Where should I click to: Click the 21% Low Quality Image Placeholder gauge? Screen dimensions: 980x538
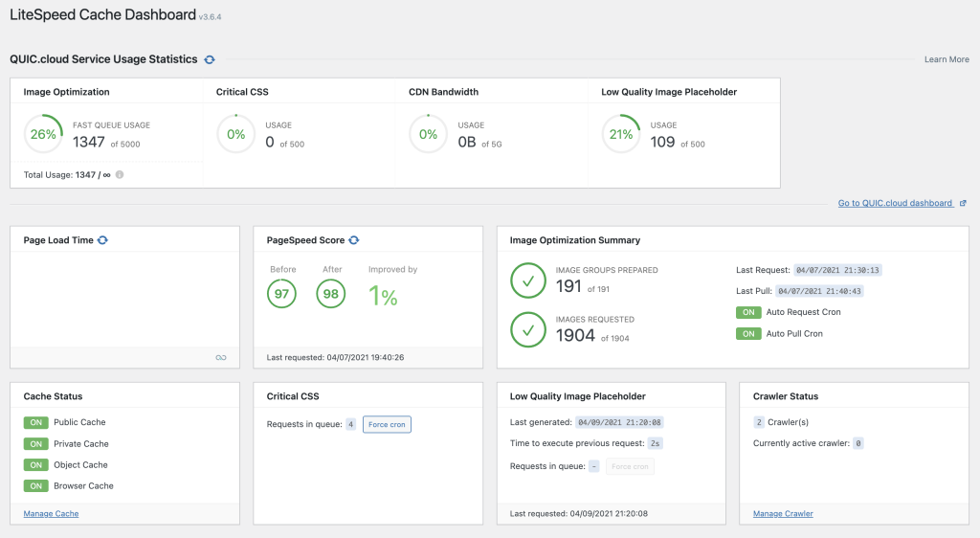pos(620,134)
